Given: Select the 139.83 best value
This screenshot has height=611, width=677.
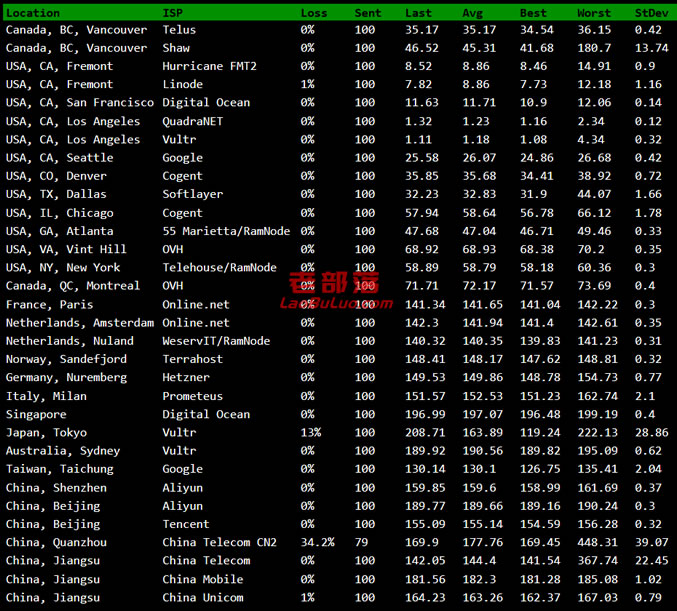Looking at the screenshot, I should (x=540, y=341).
